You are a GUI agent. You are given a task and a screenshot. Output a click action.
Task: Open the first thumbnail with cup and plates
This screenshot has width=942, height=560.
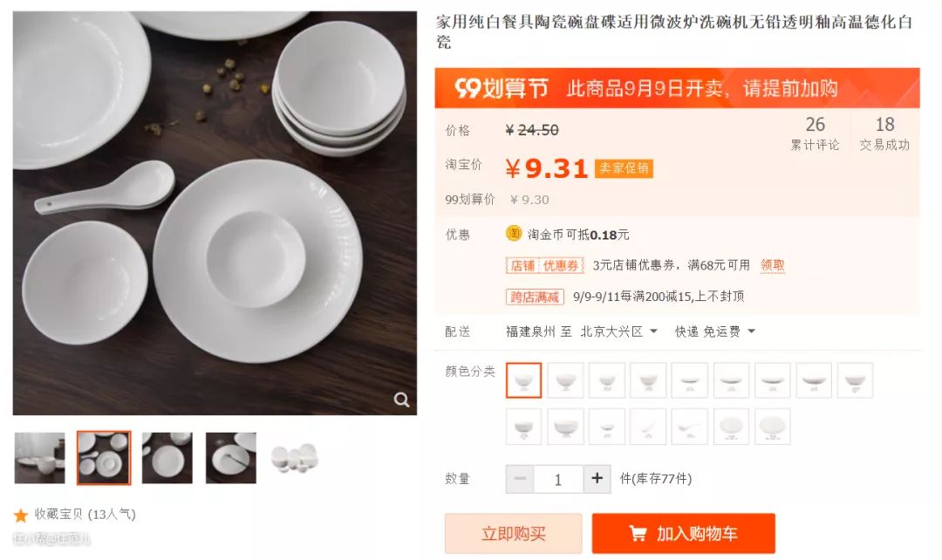39,458
